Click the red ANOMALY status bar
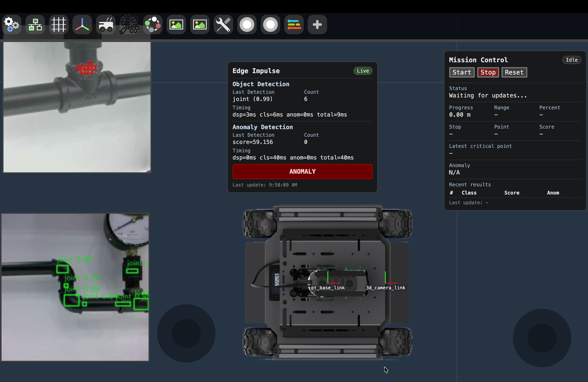Screen dimensions: 588x382 pyautogui.click(x=302, y=171)
